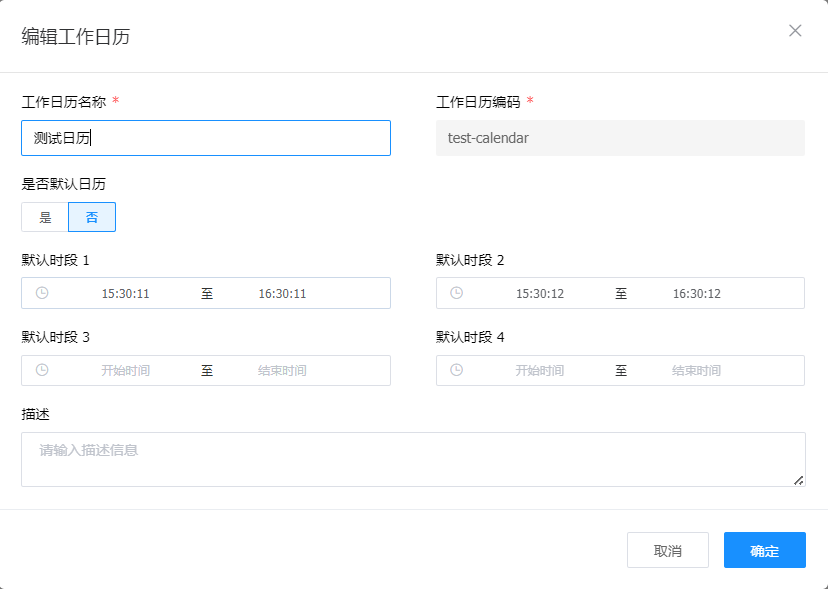Close the 编辑工作日历 dialog with X
The width and height of the screenshot is (828, 589).
click(795, 30)
